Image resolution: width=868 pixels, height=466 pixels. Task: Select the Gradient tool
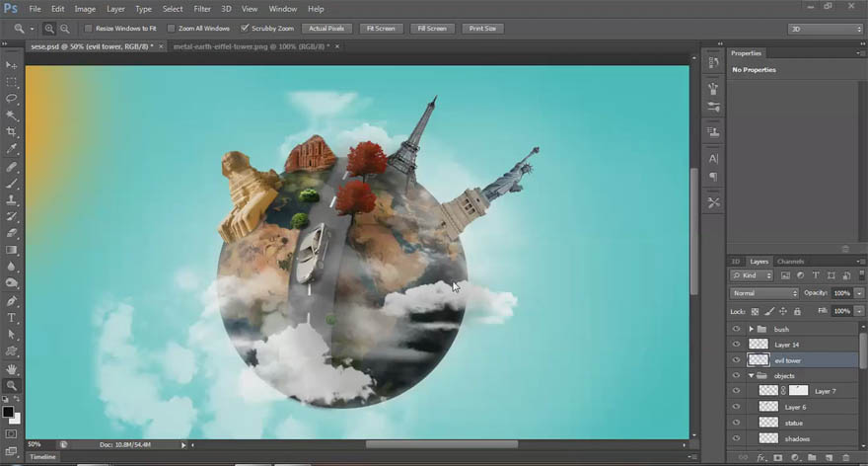(x=11, y=250)
